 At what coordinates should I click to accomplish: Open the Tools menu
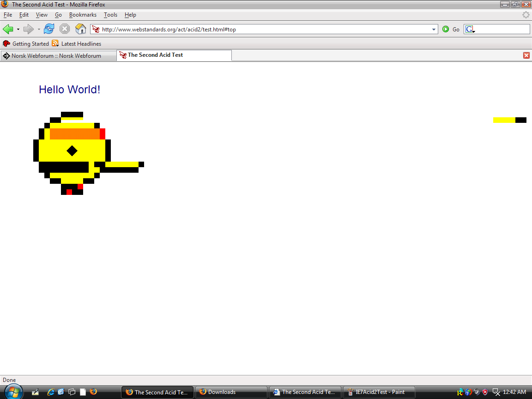(110, 15)
